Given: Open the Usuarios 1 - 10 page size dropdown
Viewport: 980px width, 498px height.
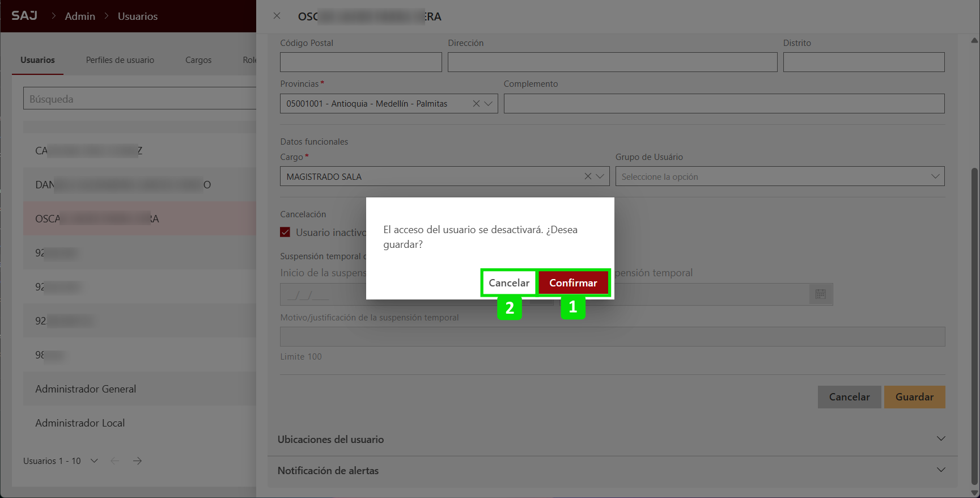Looking at the screenshot, I should (x=94, y=461).
